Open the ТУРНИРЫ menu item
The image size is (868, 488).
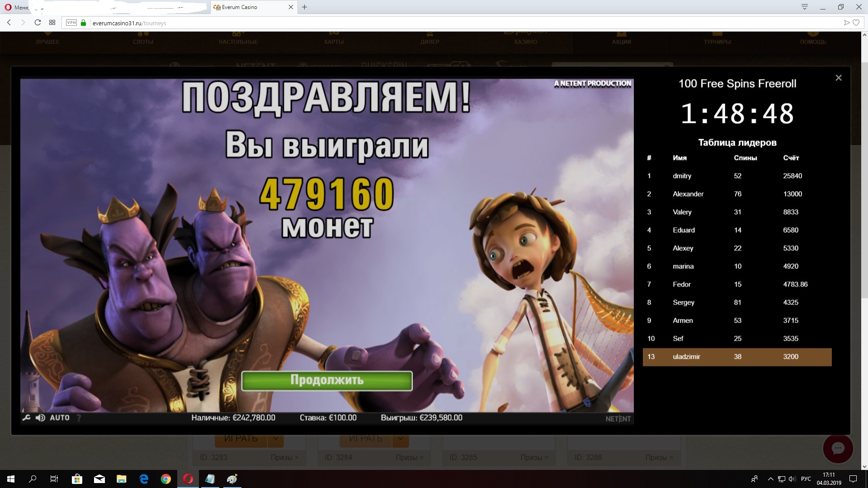click(x=717, y=42)
